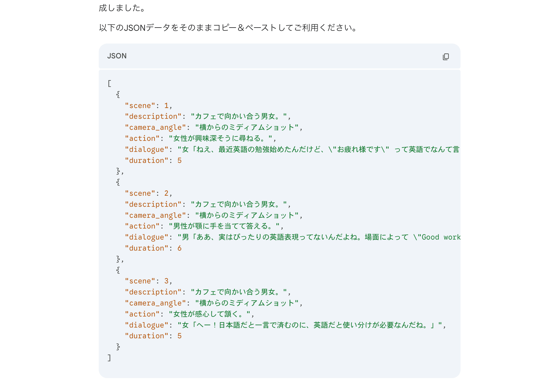This screenshot has height=392, width=543.
Task: Click the duration value 6
Action: pos(179,248)
